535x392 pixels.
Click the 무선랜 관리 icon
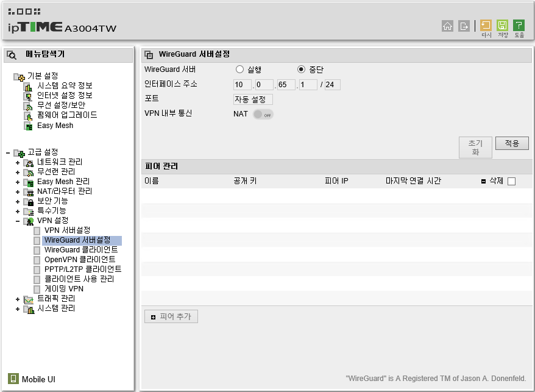coord(28,173)
